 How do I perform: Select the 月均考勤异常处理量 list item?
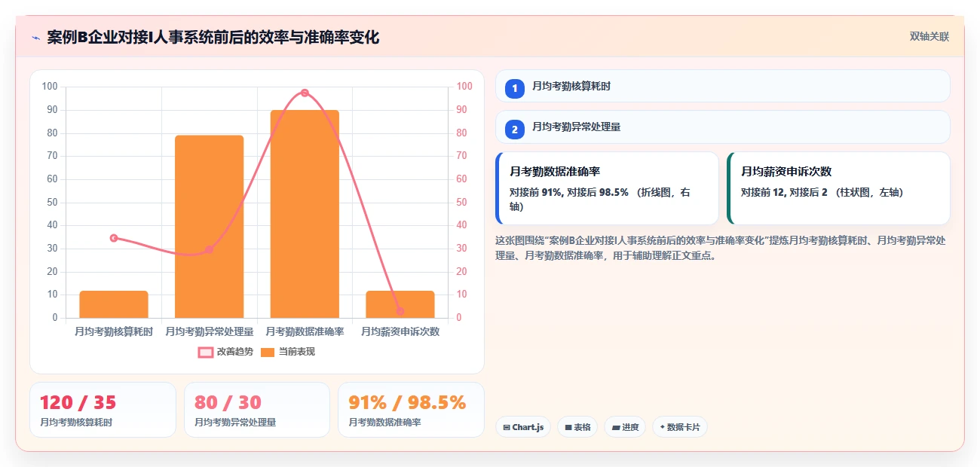click(722, 127)
